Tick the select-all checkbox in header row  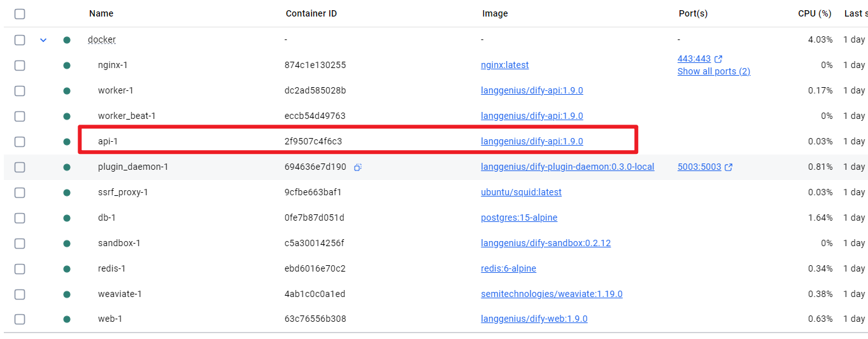click(20, 14)
